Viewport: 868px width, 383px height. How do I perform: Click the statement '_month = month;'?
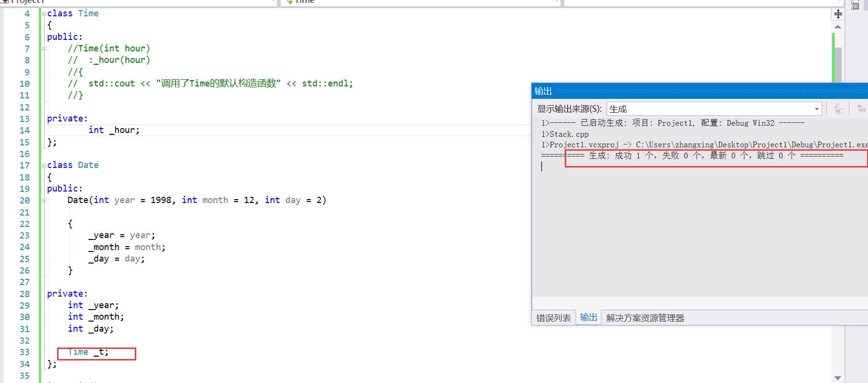(x=127, y=247)
